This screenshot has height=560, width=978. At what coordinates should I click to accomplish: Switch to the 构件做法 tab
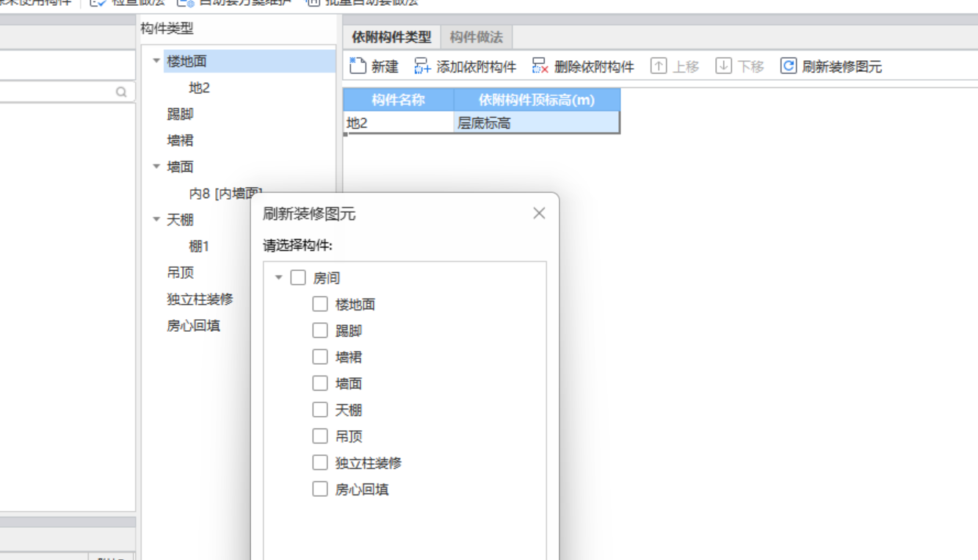pos(477,37)
